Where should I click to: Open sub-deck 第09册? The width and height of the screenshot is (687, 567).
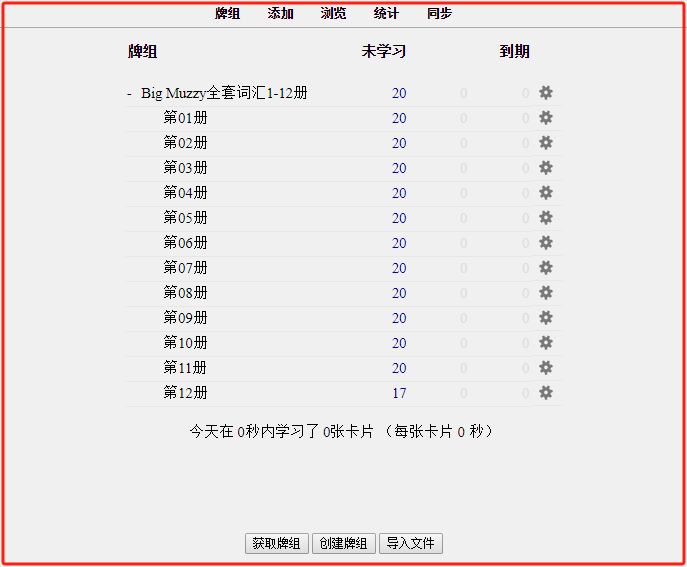(x=185, y=317)
